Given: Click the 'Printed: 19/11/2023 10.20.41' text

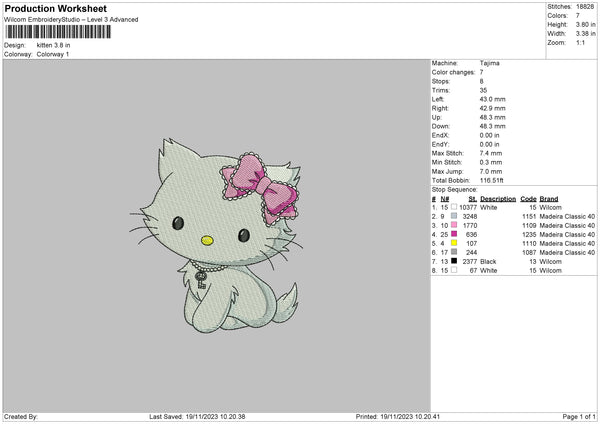Looking at the screenshot, I should point(398,416).
